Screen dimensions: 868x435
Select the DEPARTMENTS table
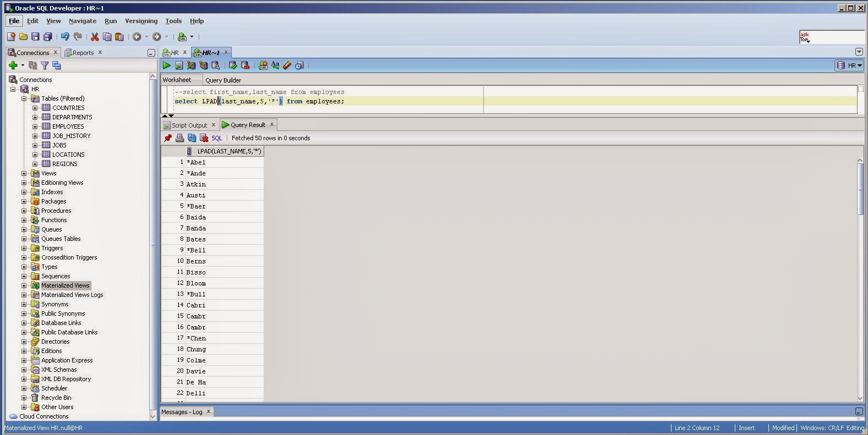(x=72, y=117)
